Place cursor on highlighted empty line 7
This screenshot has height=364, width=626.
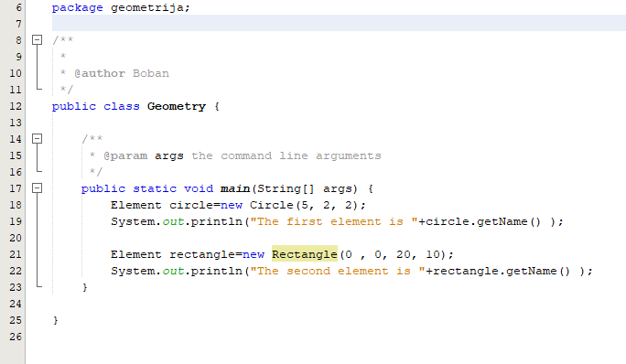coord(339,23)
